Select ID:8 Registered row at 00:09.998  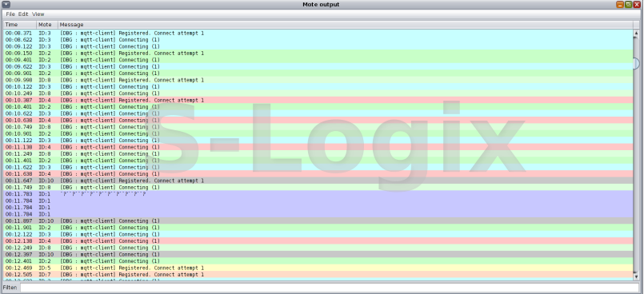coord(318,80)
